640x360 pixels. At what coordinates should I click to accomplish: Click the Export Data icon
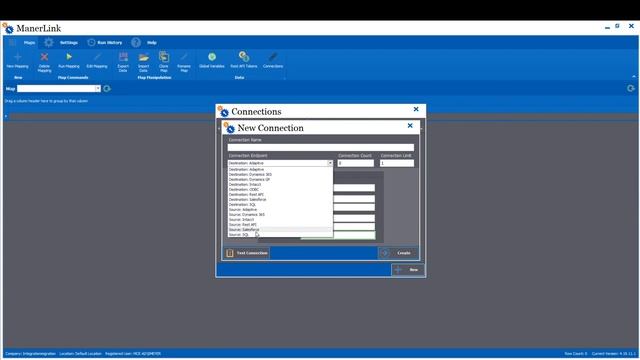[x=123, y=57]
